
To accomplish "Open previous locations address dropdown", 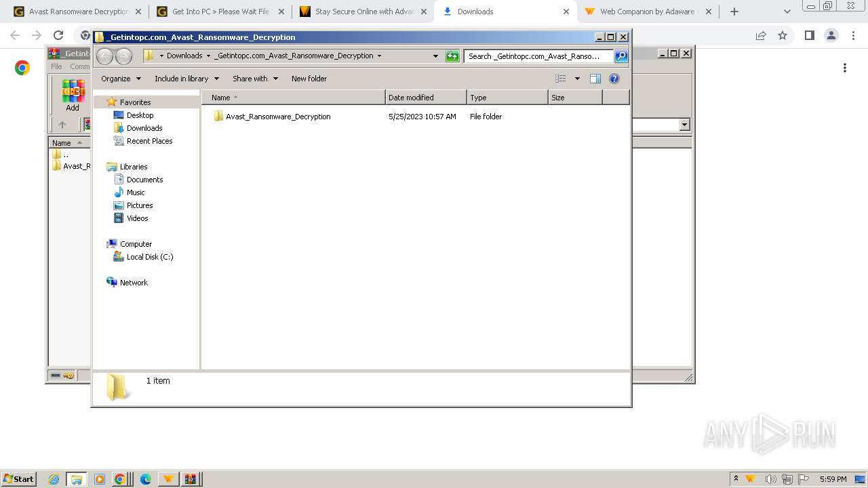I will [x=435, y=56].
